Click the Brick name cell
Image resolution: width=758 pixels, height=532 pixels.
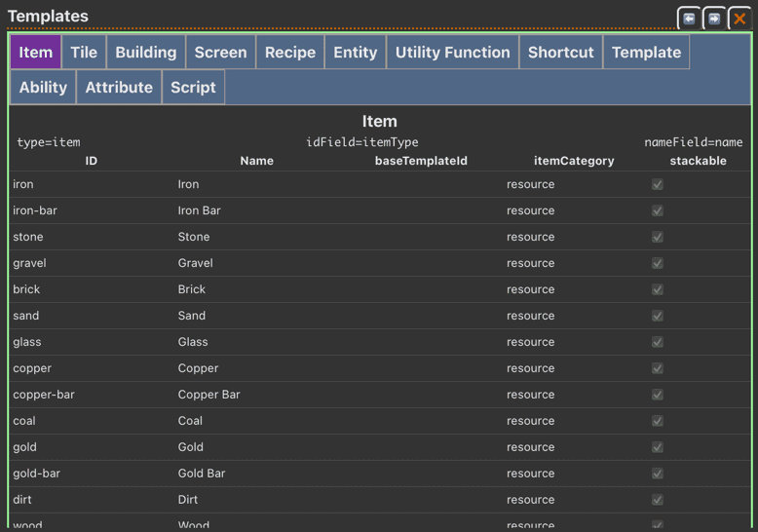click(x=192, y=289)
